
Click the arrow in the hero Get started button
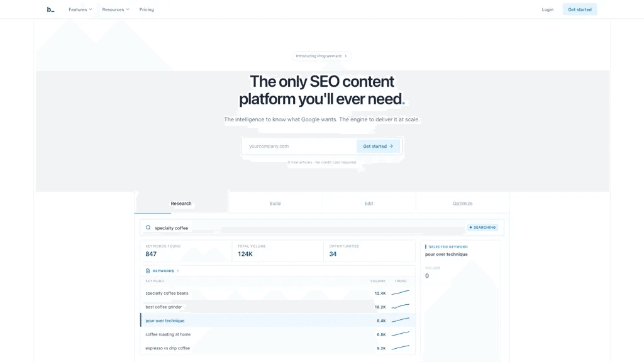click(391, 146)
